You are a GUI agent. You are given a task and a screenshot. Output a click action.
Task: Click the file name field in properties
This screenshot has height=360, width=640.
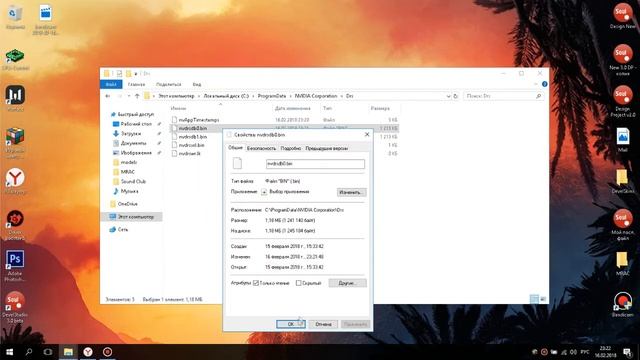[x=315, y=164]
